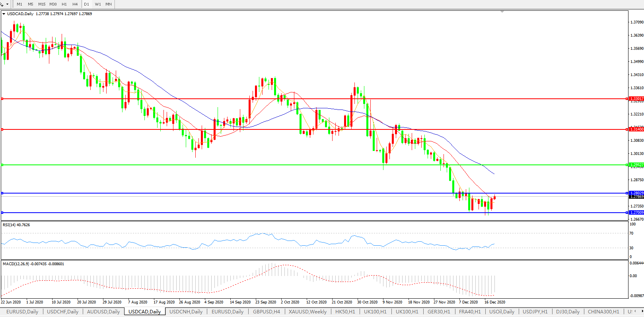644x317 pixels.
Task: Click the drawing objects tool icon
Action: [2, 4]
